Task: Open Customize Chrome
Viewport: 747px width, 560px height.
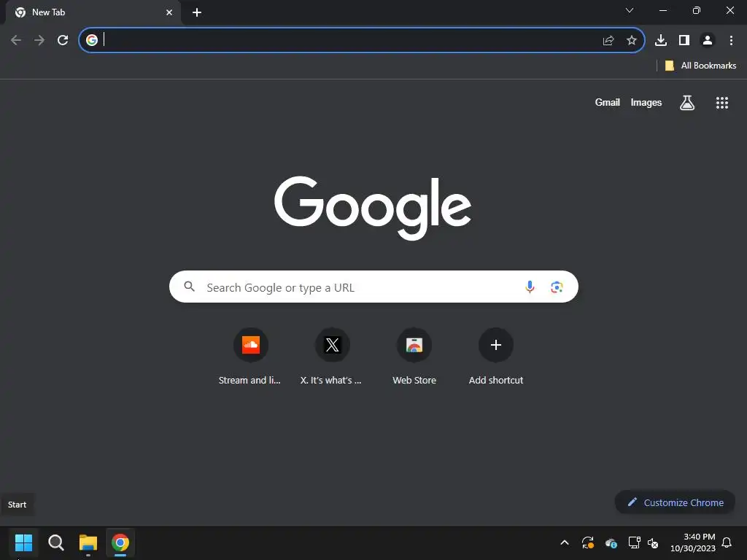Action: click(x=675, y=502)
